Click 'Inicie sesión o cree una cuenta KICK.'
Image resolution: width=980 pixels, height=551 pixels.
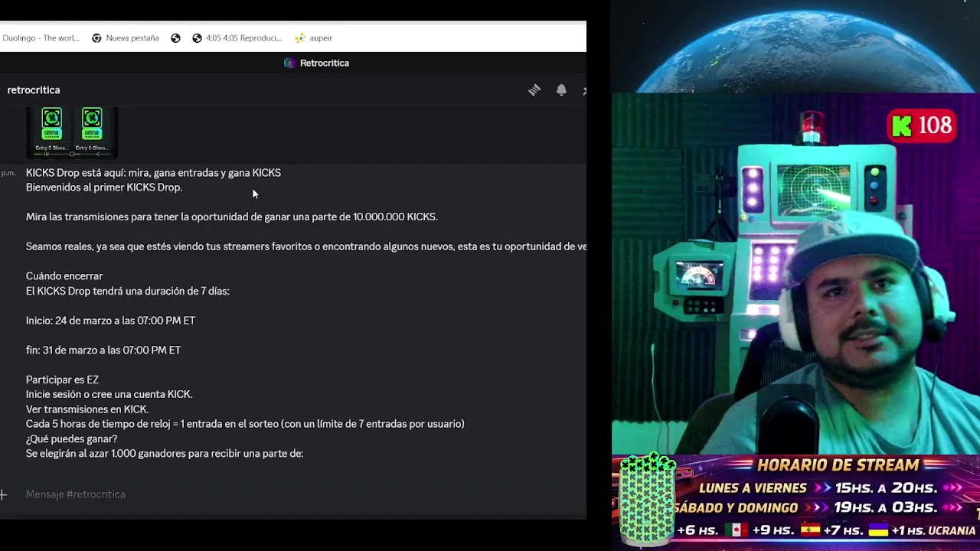[x=109, y=395]
